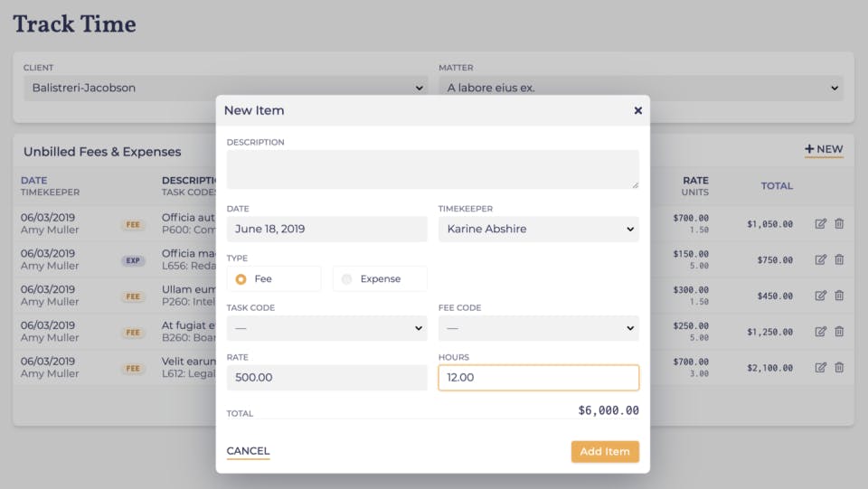This screenshot has width=868, height=489.
Task: Edit the $2,100.00 fee row
Action: click(820, 367)
